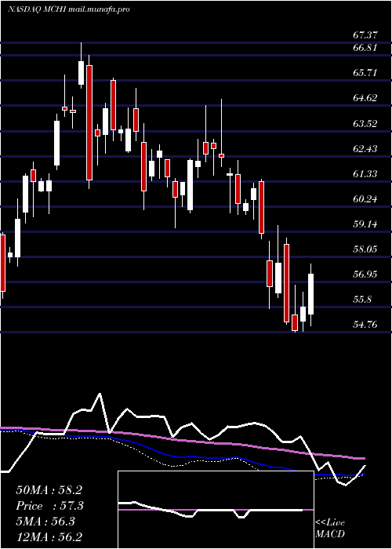Select the 55.8 price level label
The height and width of the screenshot is (549, 392).
(362, 300)
